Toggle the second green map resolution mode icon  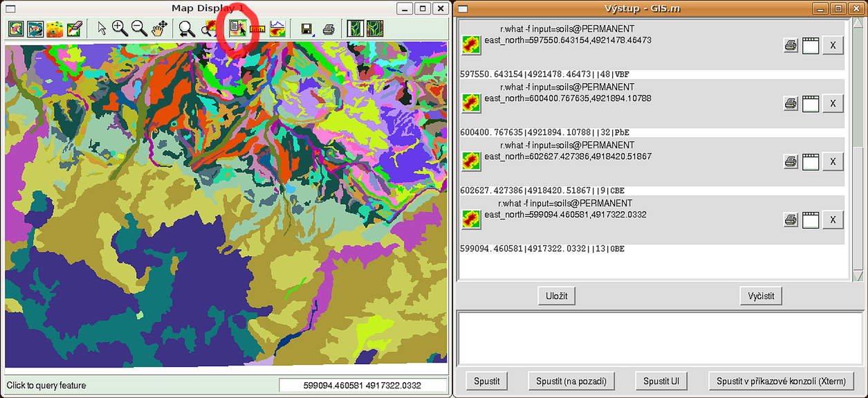[374, 29]
